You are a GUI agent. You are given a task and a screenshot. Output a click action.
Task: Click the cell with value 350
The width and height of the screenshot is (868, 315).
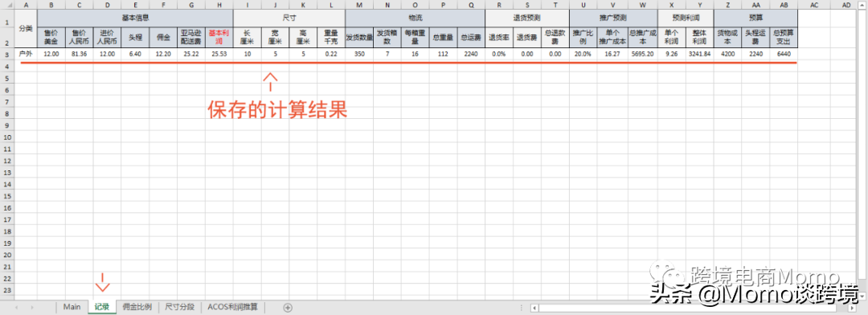pyautogui.click(x=358, y=55)
